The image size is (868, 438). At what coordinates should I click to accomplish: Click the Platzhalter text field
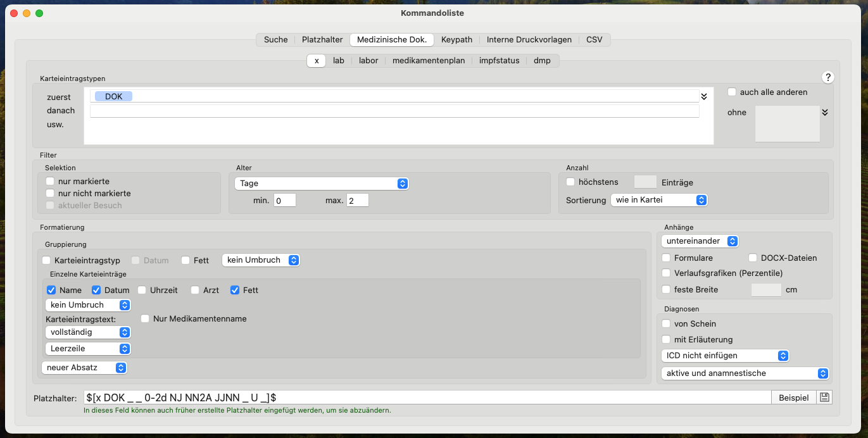pos(427,397)
